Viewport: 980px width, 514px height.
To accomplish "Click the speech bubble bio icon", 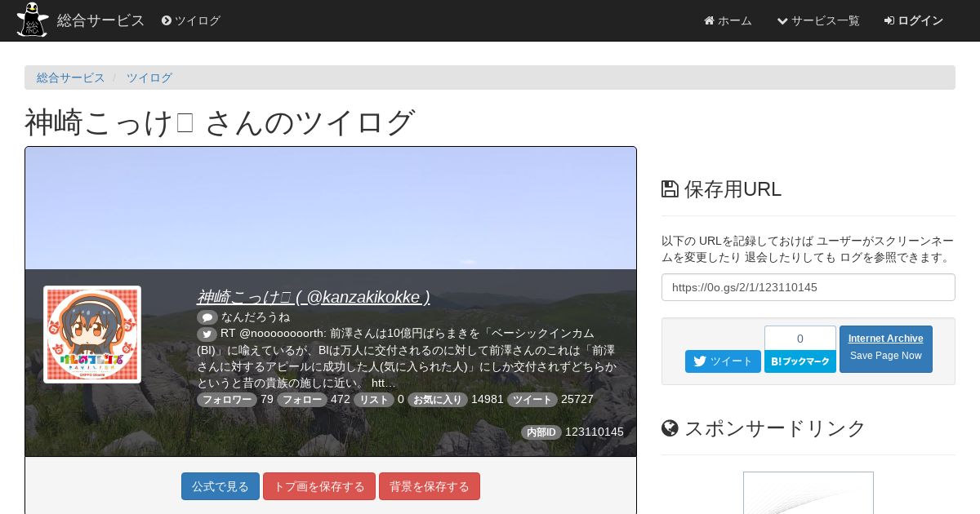I will click(207, 317).
